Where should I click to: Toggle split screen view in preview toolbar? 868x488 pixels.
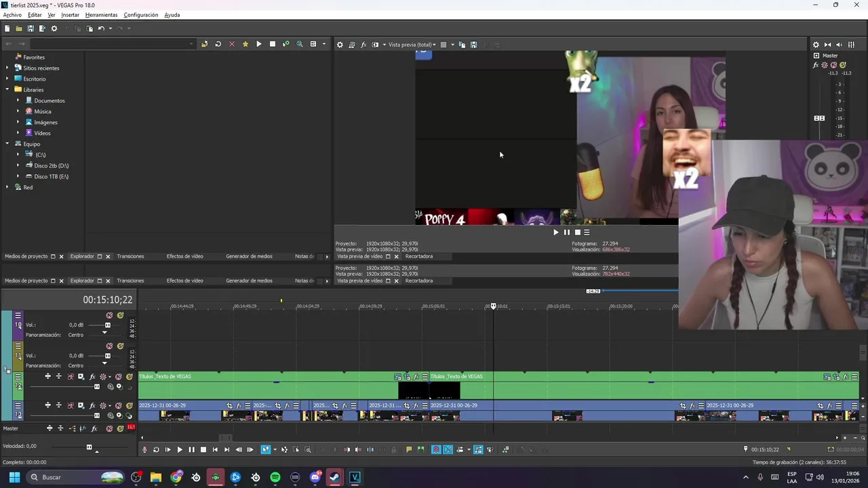[x=375, y=45]
